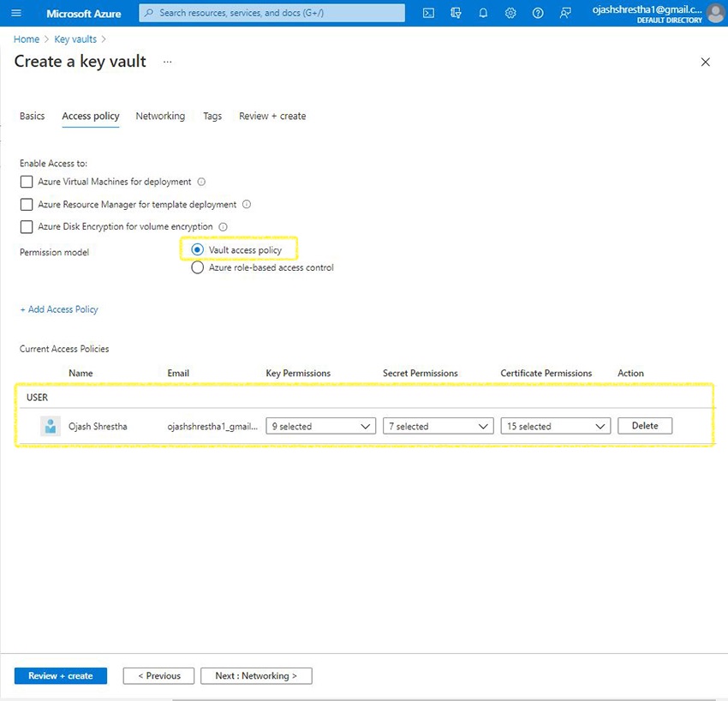The height and width of the screenshot is (701, 728).
Task: Click info icon beside Azure Resource Manager
Action: (247, 205)
